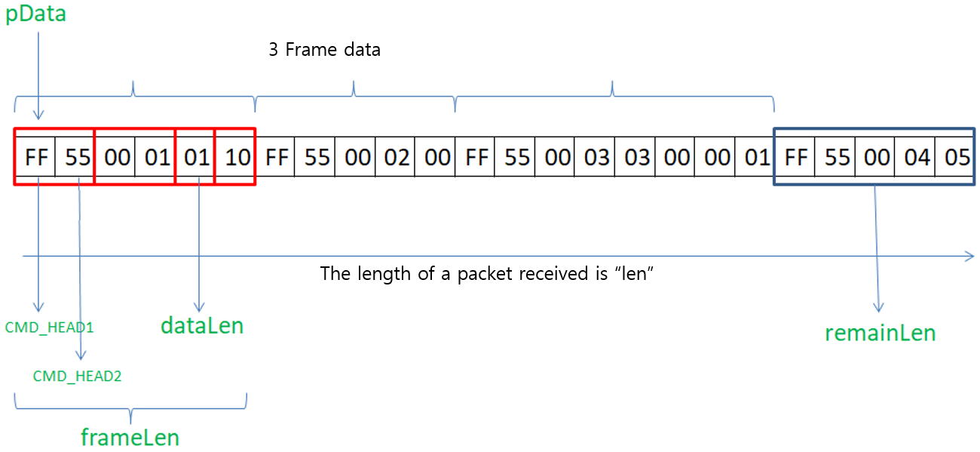The width and height of the screenshot is (980, 452).
Task: Select the 04 cell in the blue box
Action: [x=917, y=158]
